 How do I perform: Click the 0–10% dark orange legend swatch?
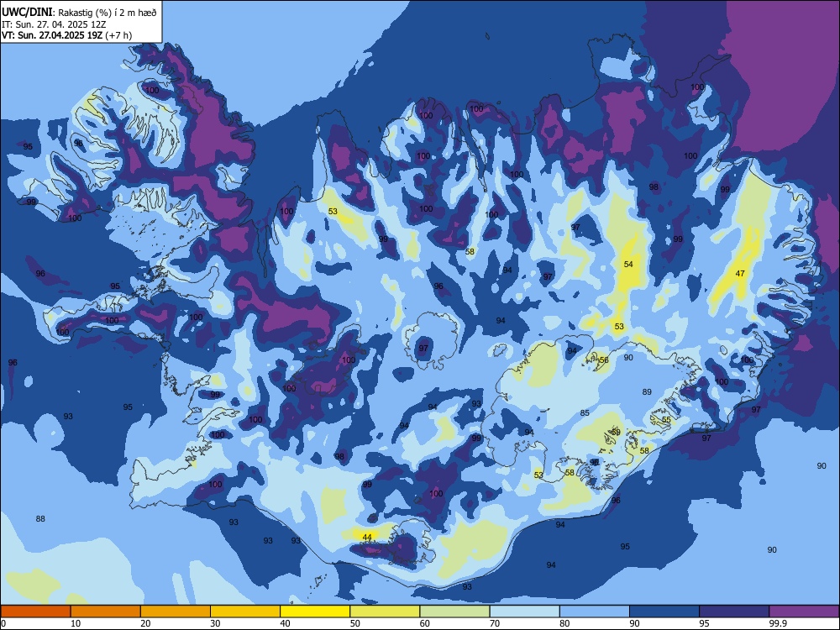(x=35, y=612)
